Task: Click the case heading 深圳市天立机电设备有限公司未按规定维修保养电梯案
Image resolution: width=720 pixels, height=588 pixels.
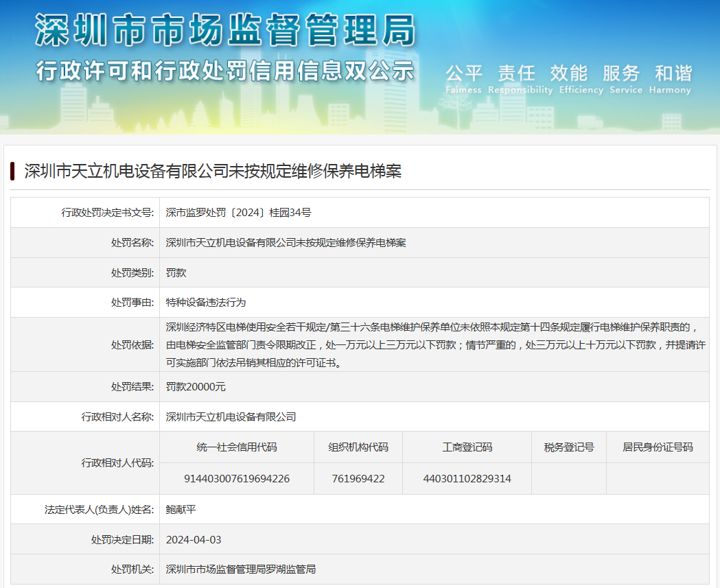Action: pyautogui.click(x=213, y=172)
